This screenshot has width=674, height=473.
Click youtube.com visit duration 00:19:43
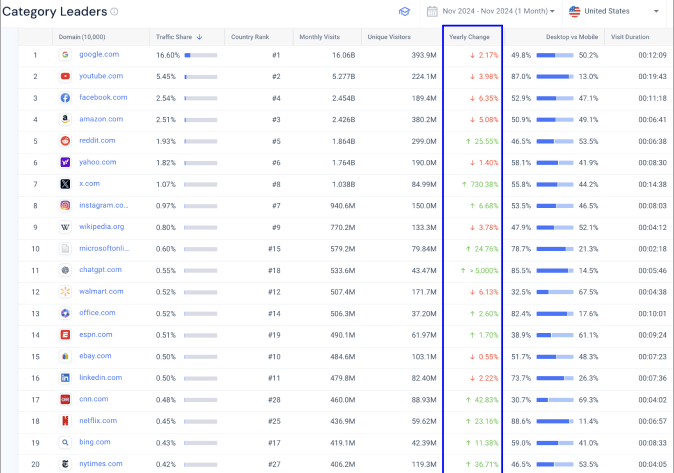coord(653,77)
